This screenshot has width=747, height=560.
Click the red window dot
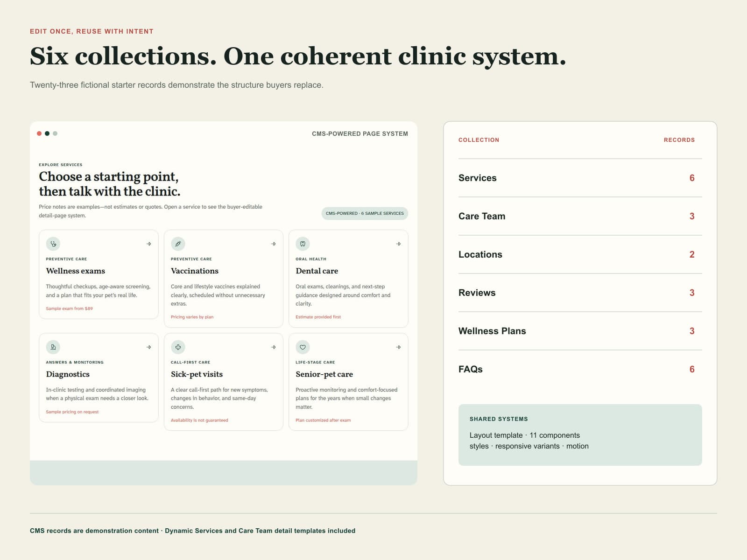point(39,133)
